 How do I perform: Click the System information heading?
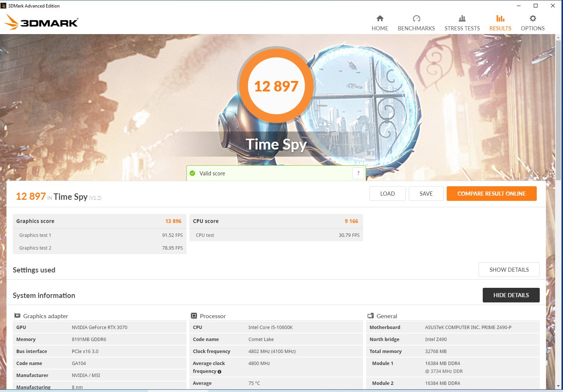[44, 295]
